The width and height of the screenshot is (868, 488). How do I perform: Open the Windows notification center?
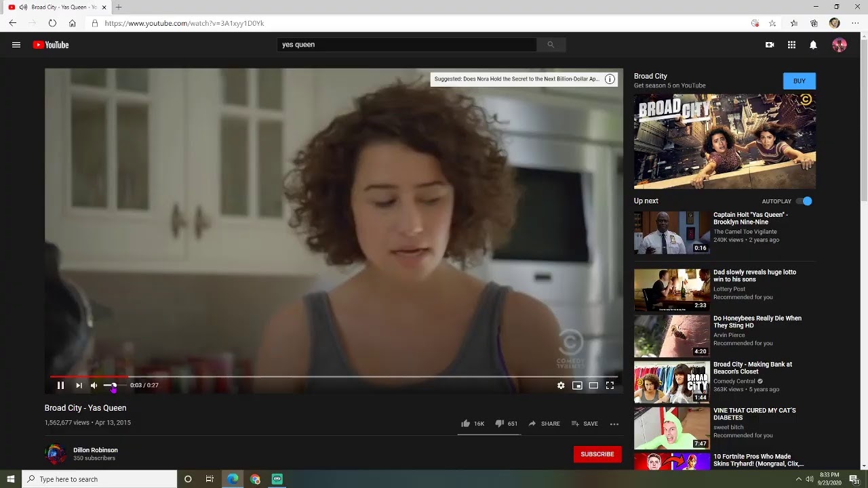coord(854,479)
